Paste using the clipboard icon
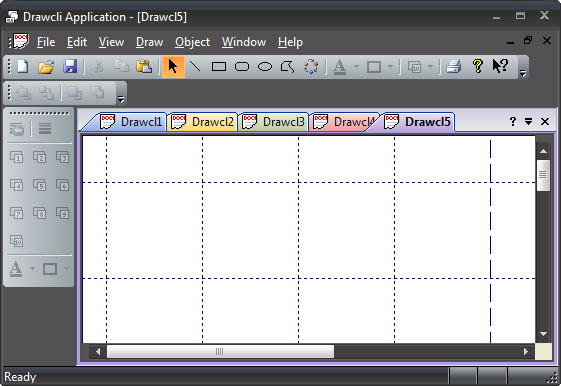 (144, 67)
